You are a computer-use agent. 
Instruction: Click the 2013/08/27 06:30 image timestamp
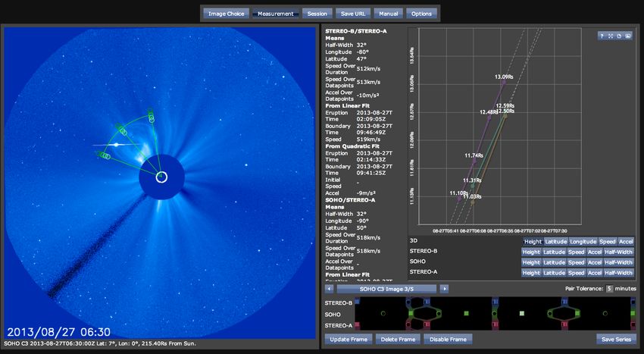pos(59,332)
